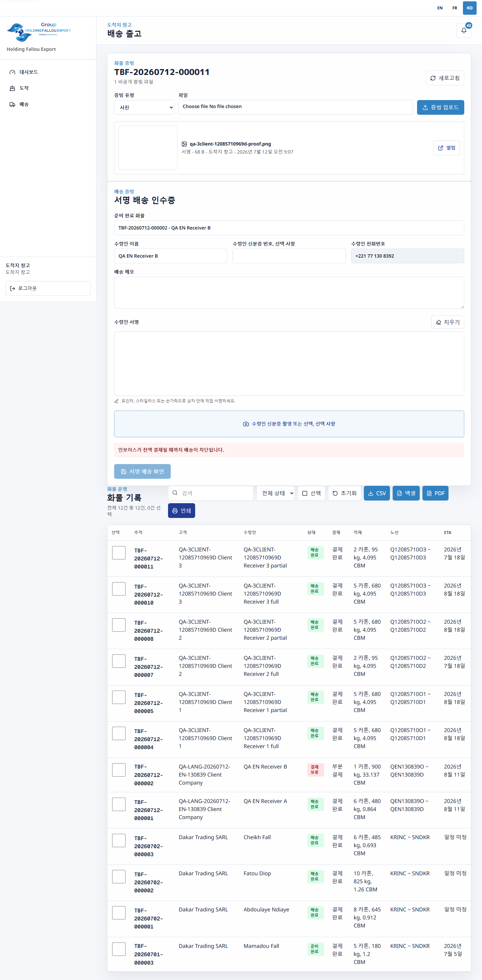
Task: Click 서명 배송 확인 button
Action: tap(142, 471)
